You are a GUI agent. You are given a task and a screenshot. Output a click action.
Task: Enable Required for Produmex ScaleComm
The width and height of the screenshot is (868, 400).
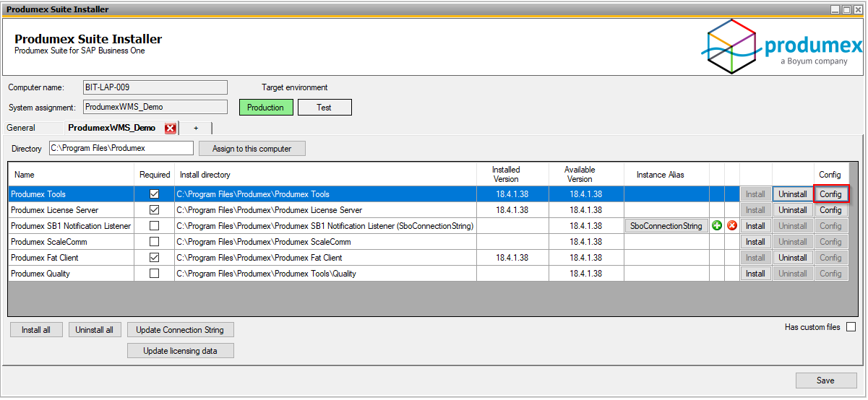154,242
